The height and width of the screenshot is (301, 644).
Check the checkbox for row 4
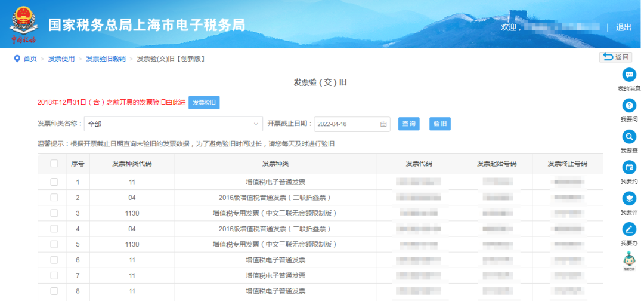point(54,229)
